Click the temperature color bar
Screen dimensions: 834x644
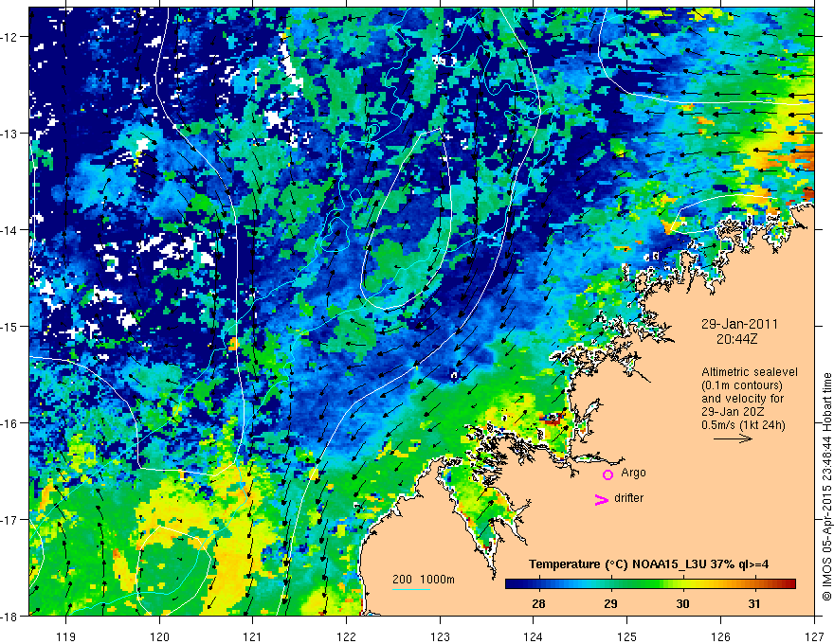650,584
